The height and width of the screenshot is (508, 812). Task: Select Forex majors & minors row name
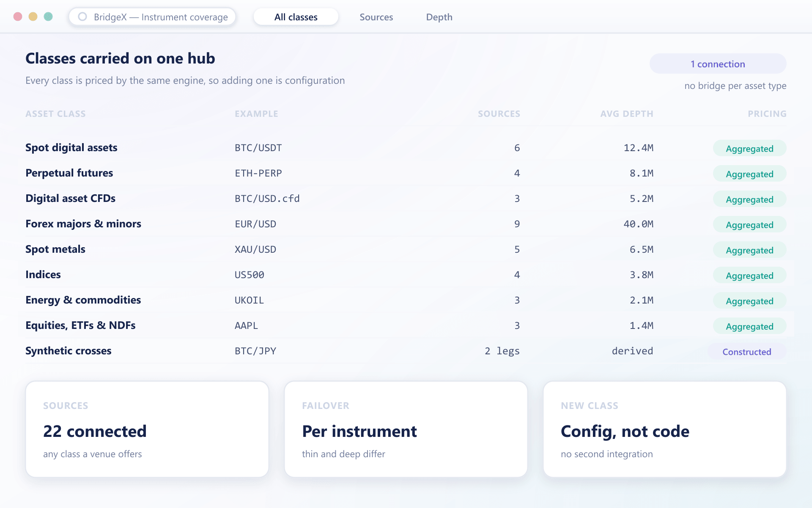click(83, 224)
